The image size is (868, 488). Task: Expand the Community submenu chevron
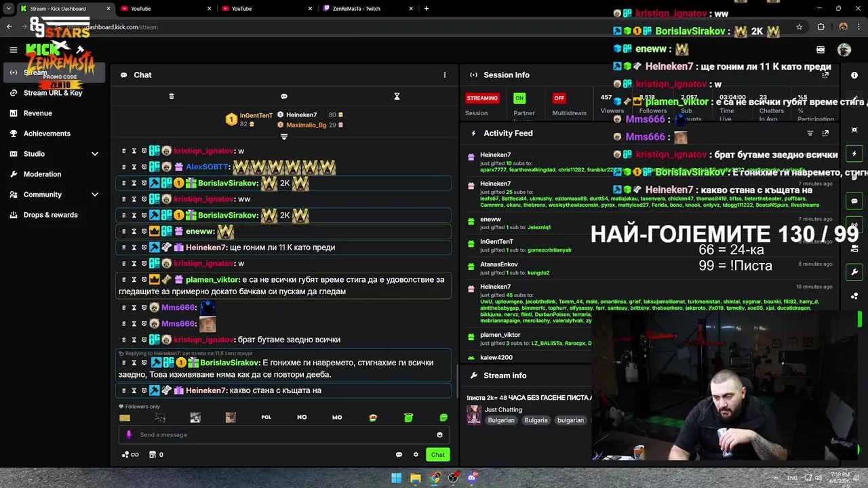tap(94, 195)
